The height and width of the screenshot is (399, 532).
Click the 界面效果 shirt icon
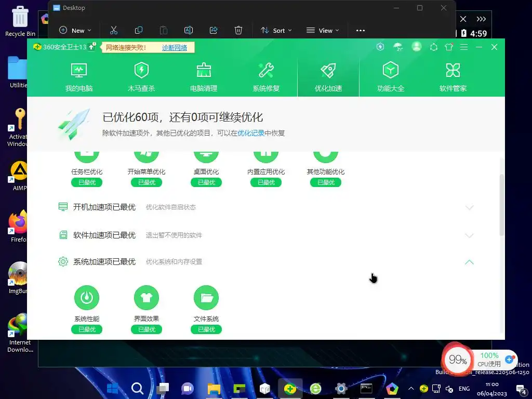pos(147,298)
